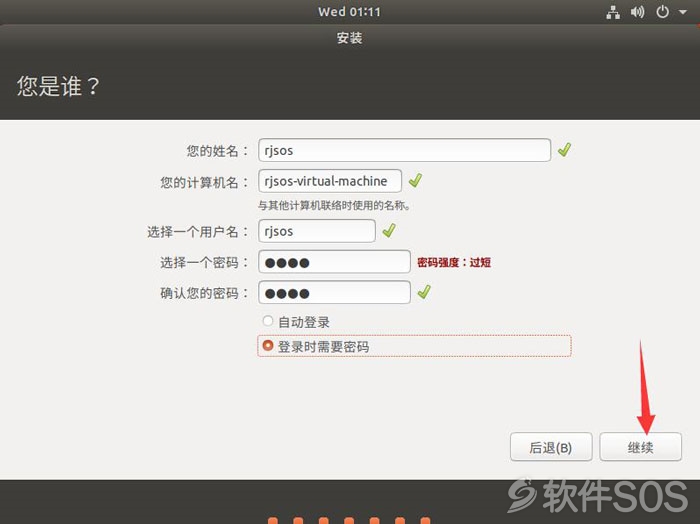Viewport: 700px width, 524px height.
Task: Click the green checkmark beside computer name field
Action: click(x=416, y=180)
